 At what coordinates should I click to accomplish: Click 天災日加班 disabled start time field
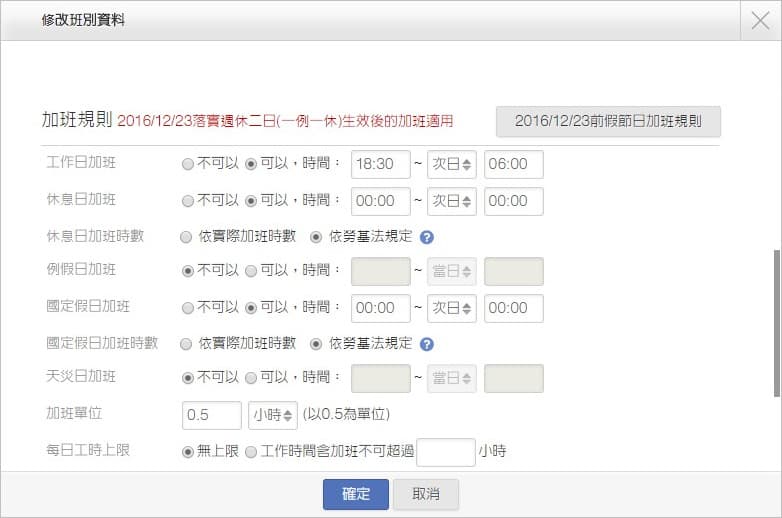(381, 378)
